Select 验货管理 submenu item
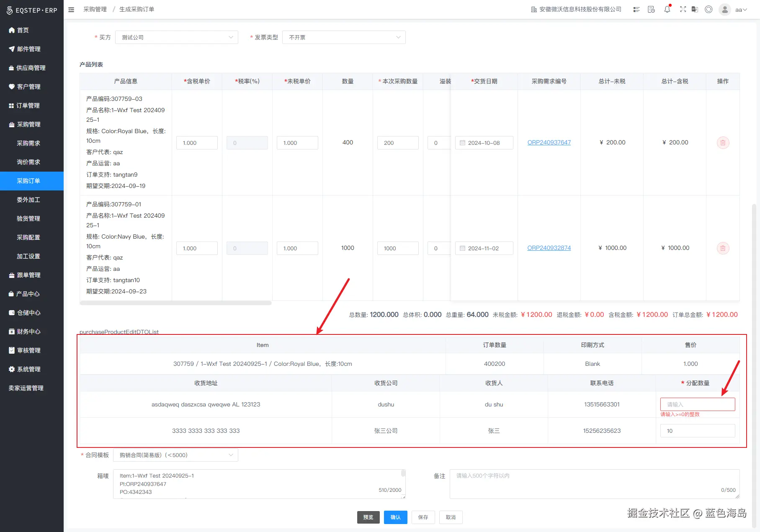Screen dimensions: 760x532 click(x=32, y=218)
